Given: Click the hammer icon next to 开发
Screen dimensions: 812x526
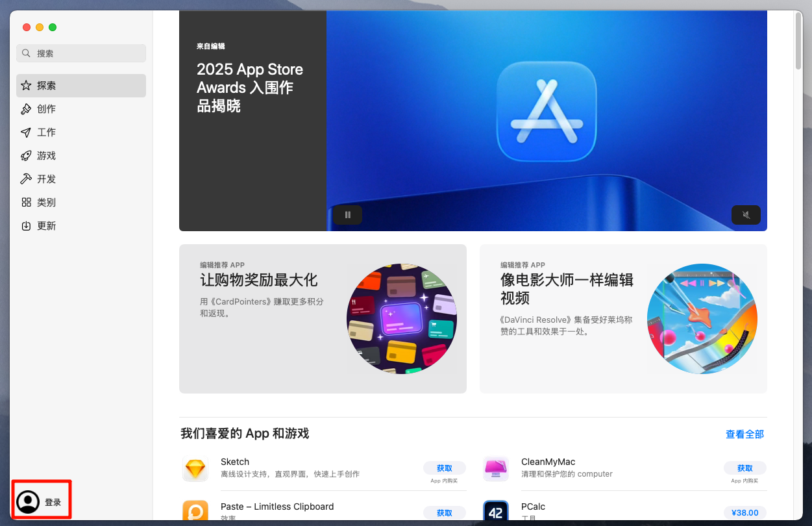Looking at the screenshot, I should (26, 179).
